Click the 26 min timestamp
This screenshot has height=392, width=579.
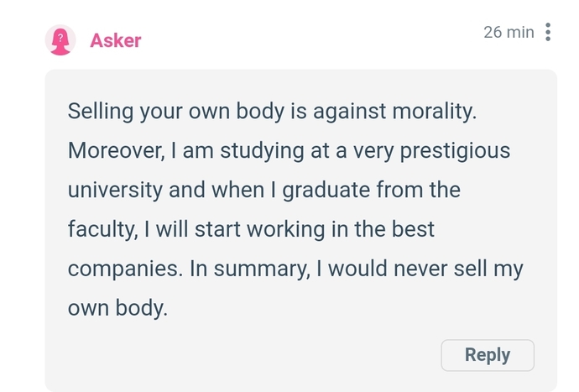[x=509, y=32]
